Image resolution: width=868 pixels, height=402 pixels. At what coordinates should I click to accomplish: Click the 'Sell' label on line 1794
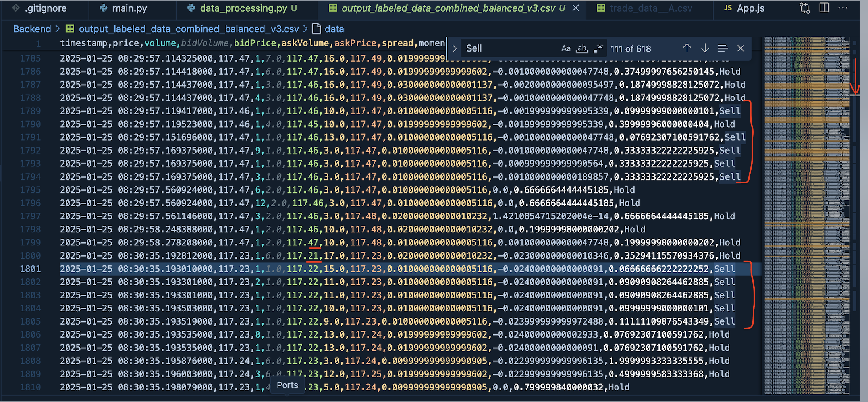pos(730,177)
